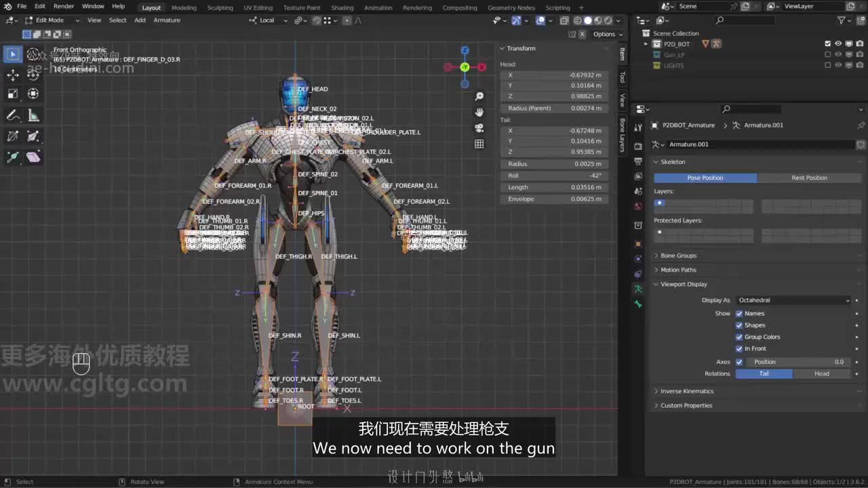Click the Roll value field
The height and width of the screenshot is (488, 868).
click(x=554, y=176)
